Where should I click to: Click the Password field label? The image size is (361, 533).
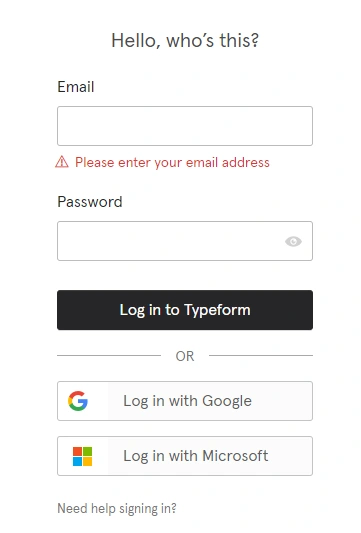90,202
